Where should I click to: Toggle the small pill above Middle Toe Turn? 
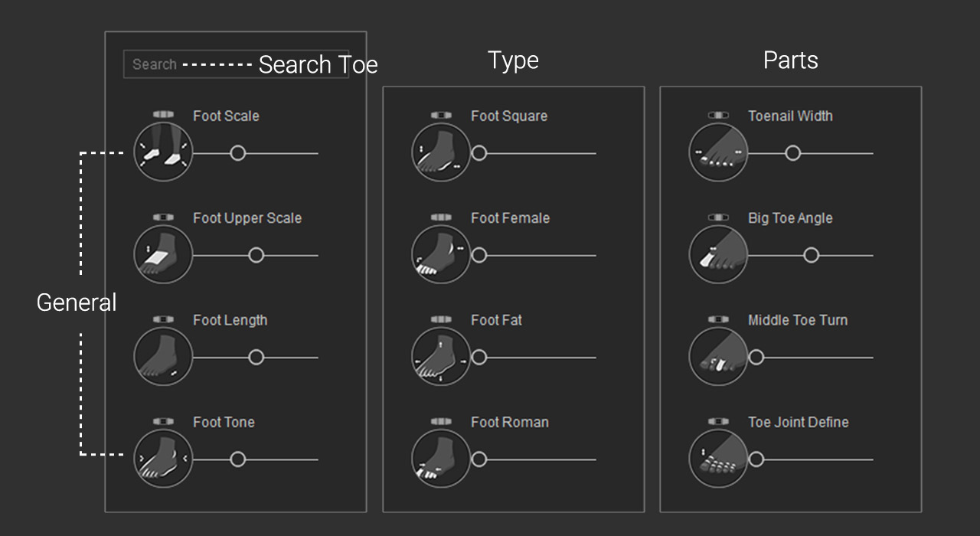pyautogui.click(x=718, y=319)
